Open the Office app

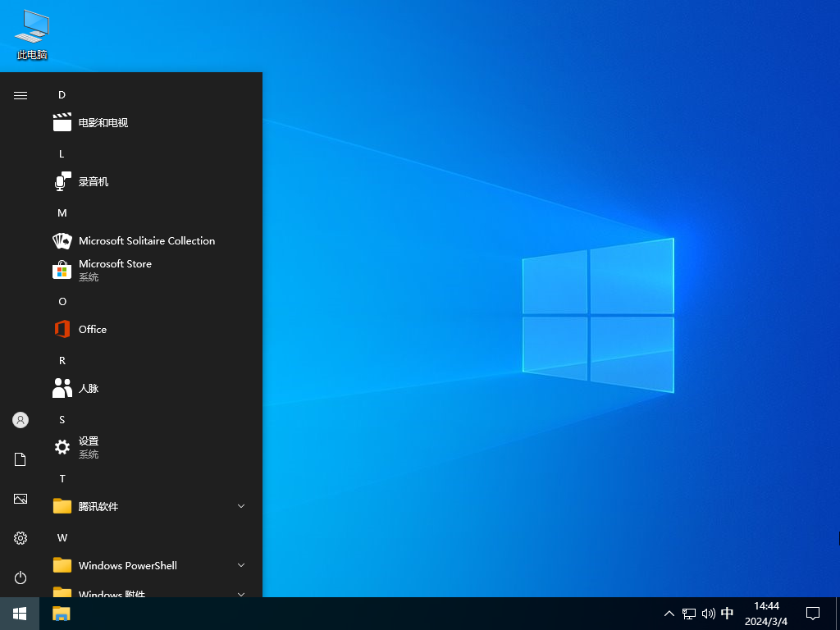92,330
